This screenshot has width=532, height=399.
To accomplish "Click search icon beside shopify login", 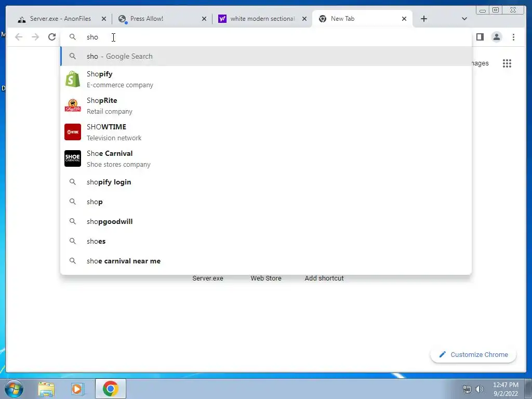I will point(73,182).
